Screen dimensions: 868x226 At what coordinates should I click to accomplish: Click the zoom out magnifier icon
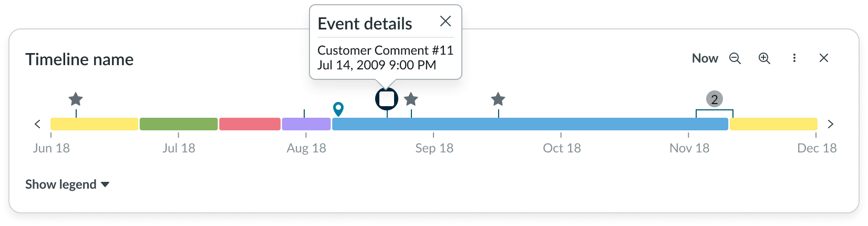(735, 58)
